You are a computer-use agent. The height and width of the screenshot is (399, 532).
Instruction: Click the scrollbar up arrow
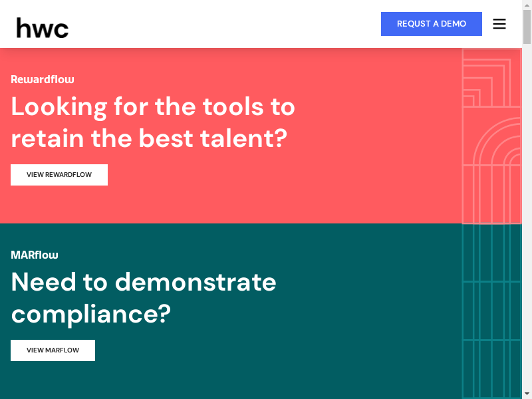click(527, 5)
